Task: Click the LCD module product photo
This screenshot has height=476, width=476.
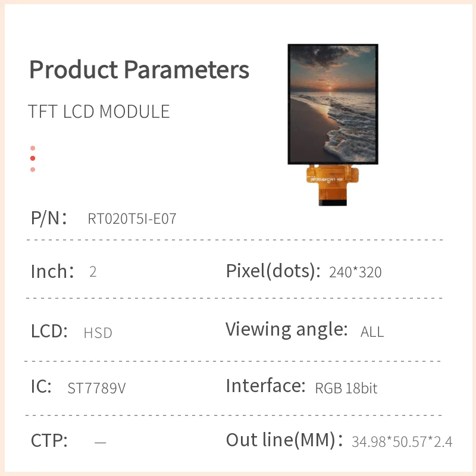Action: pos(333,104)
